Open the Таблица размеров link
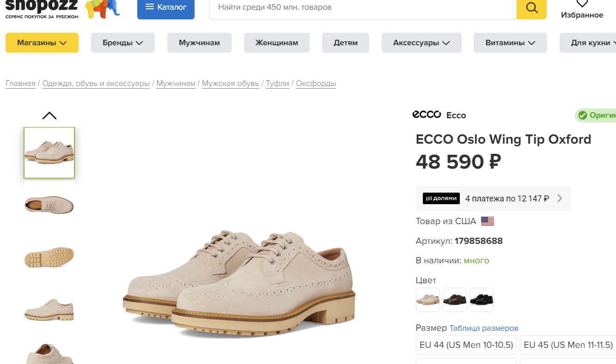The image size is (616, 364). tap(484, 328)
